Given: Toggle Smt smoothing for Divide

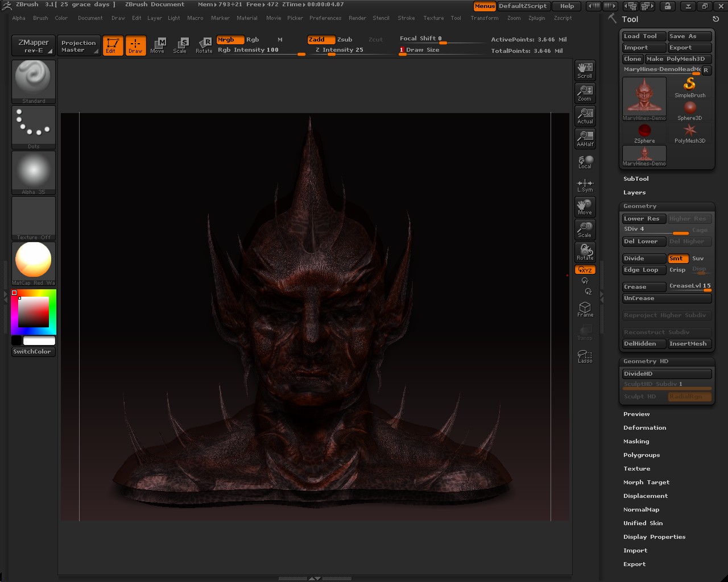Looking at the screenshot, I should [677, 258].
